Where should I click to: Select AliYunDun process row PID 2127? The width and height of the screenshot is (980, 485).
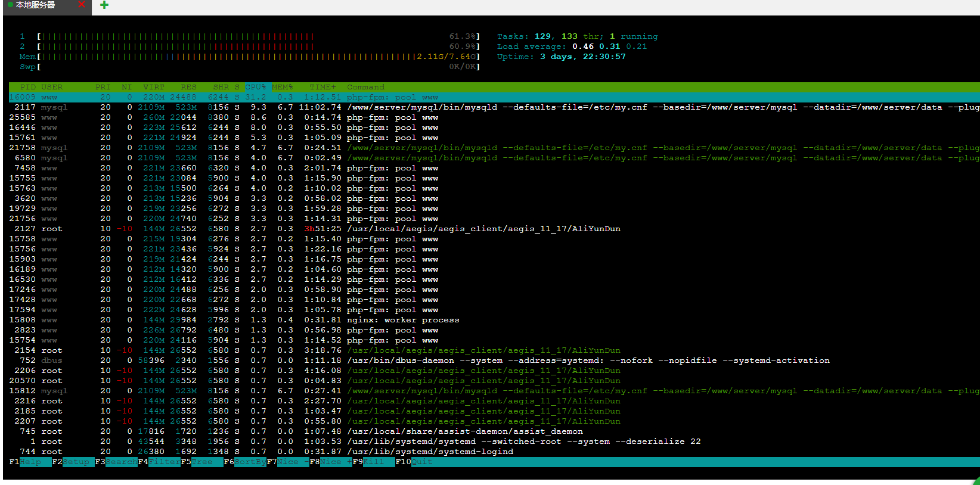click(x=494, y=229)
